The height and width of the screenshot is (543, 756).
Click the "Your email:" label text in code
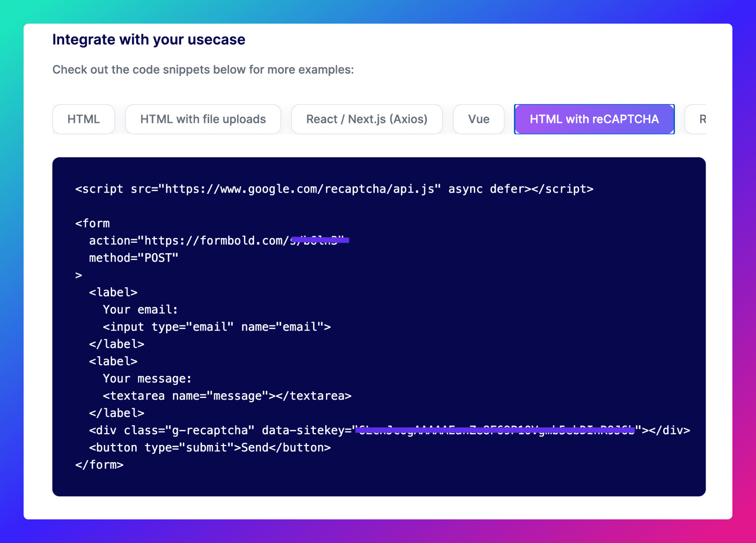(140, 309)
